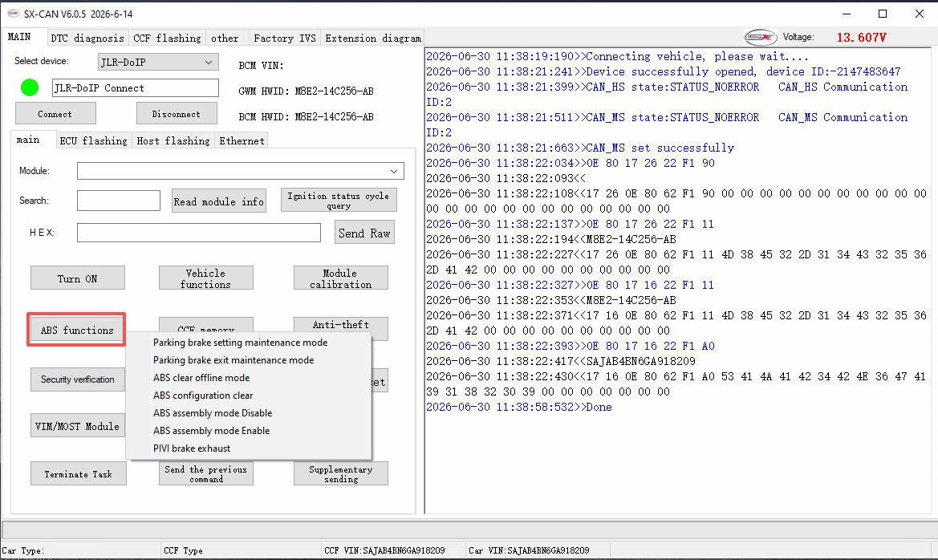This screenshot has height=560, width=938.
Task: Open the CCF flashing tab
Action: coord(167,38)
